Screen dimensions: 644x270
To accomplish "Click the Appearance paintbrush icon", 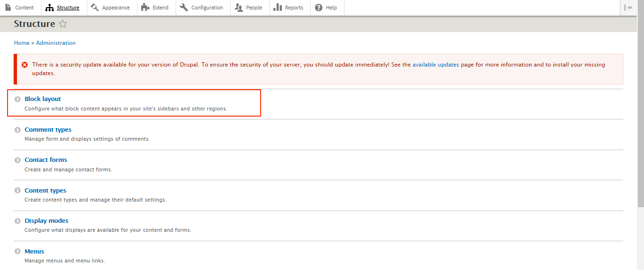I will [94, 8].
